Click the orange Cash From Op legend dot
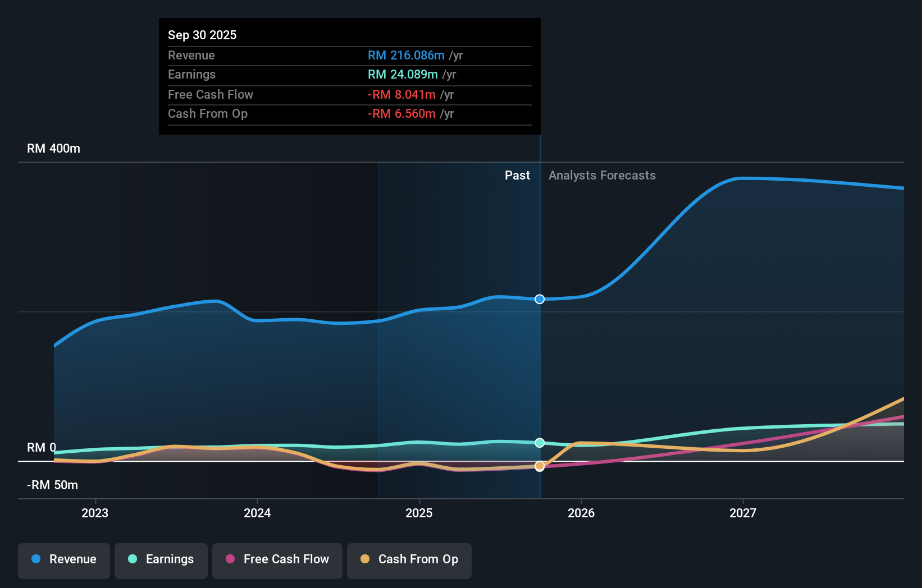Viewport: 922px width, 588px height. tap(365, 559)
